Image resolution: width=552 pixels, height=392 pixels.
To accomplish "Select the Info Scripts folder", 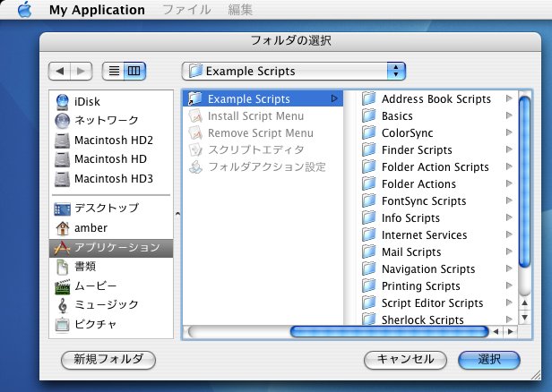I will 436,218.
